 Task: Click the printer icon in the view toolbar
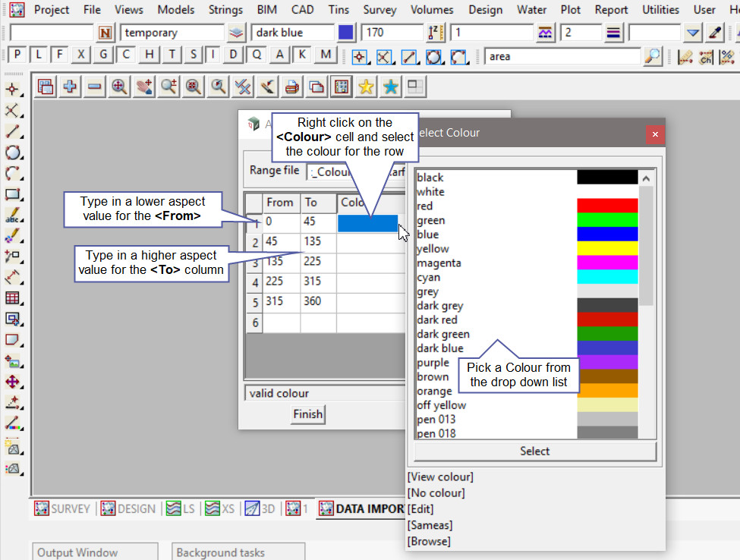point(291,87)
